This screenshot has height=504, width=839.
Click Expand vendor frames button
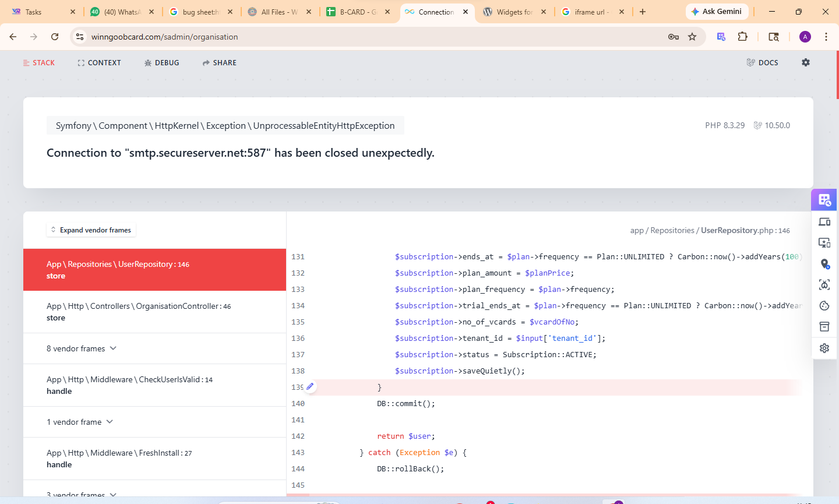coord(91,230)
